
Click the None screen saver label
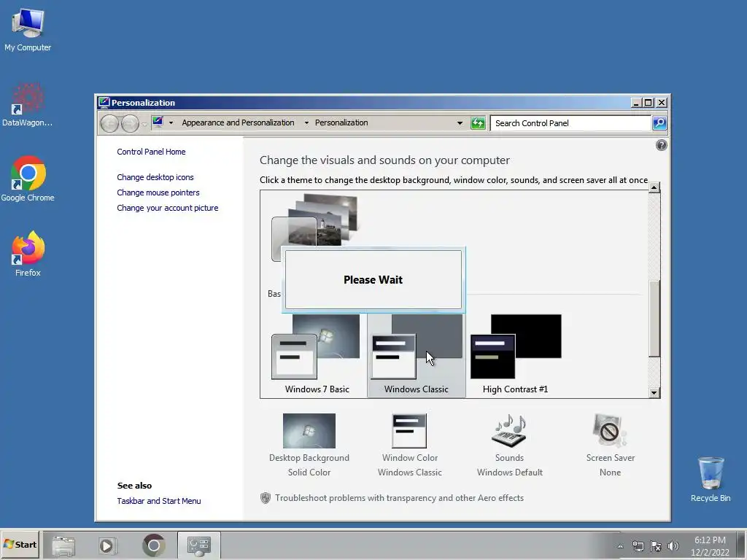point(611,472)
